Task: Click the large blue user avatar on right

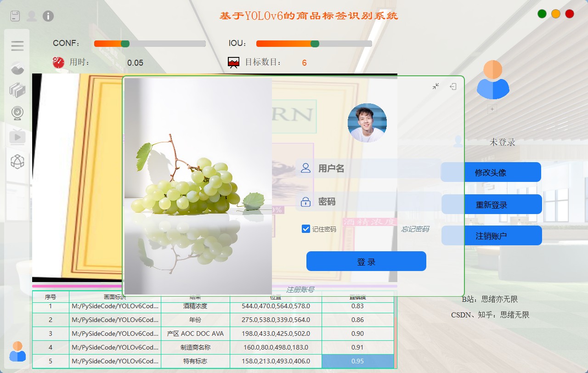Action: [493, 80]
